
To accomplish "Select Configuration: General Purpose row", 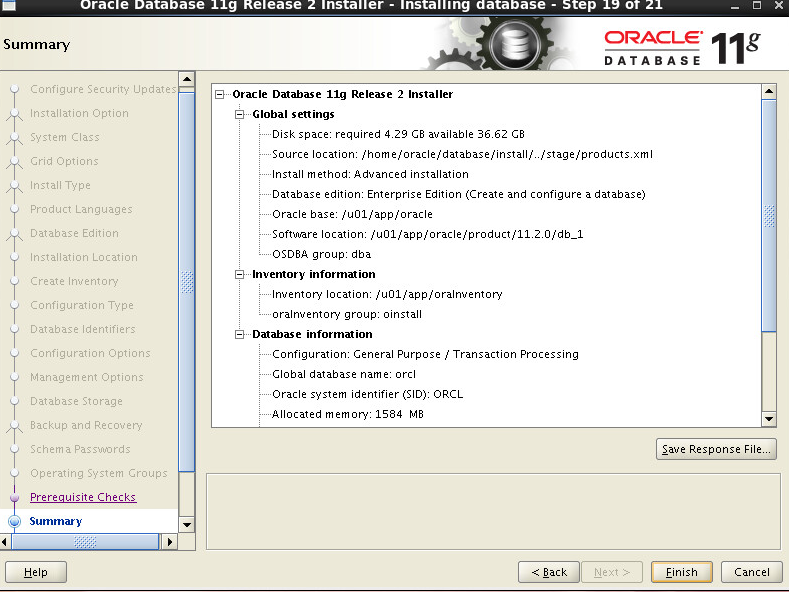I will click(425, 354).
